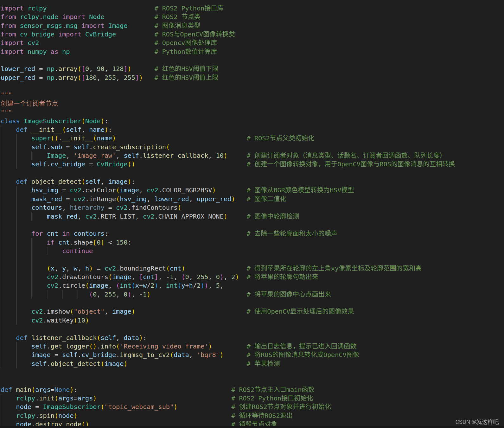This screenshot has height=428, width=504.
Task: Click the 'import rclpy' line
Action: click(24, 8)
